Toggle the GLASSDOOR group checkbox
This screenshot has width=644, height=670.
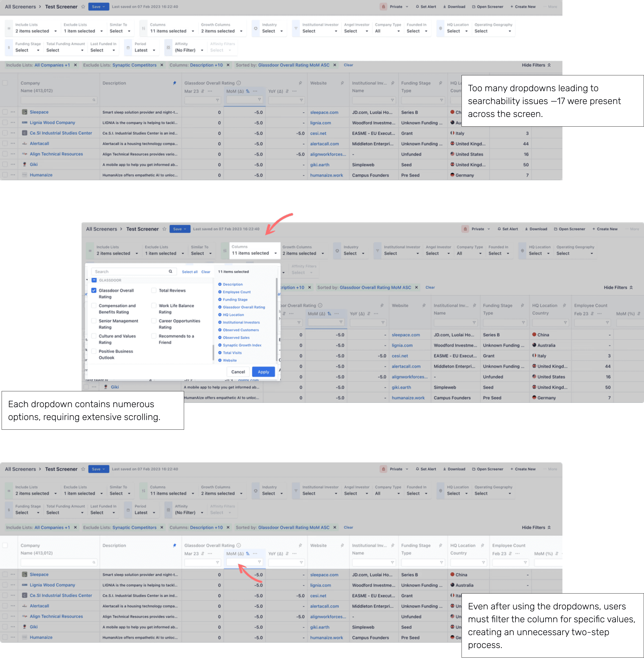click(x=94, y=280)
